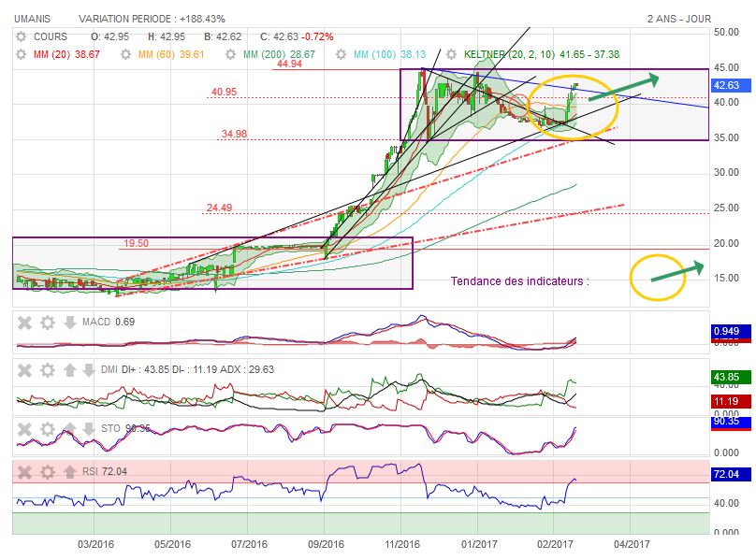The height and width of the screenshot is (560, 756).
Task: Click the UMANIS stock title
Action: click(33, 19)
